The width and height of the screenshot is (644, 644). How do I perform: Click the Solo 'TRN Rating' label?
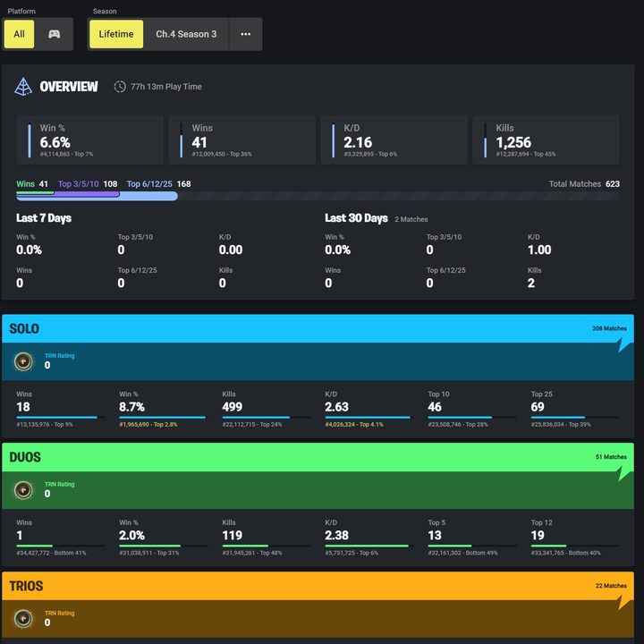point(60,356)
